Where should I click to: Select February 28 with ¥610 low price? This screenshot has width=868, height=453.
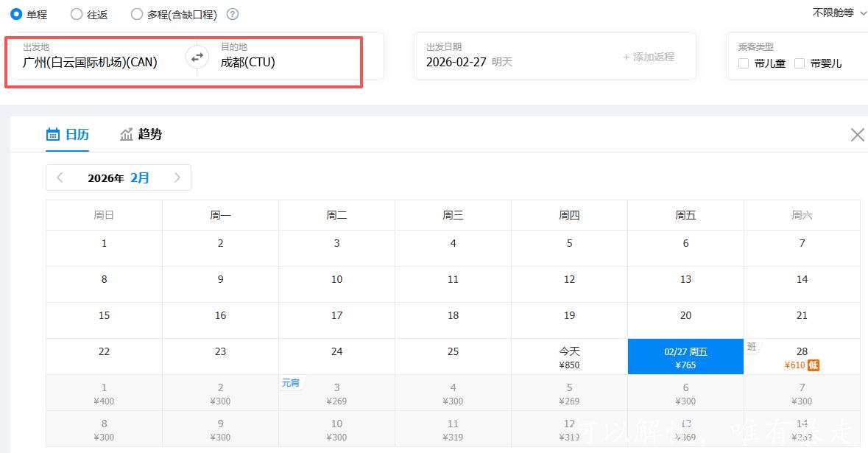[802, 357]
